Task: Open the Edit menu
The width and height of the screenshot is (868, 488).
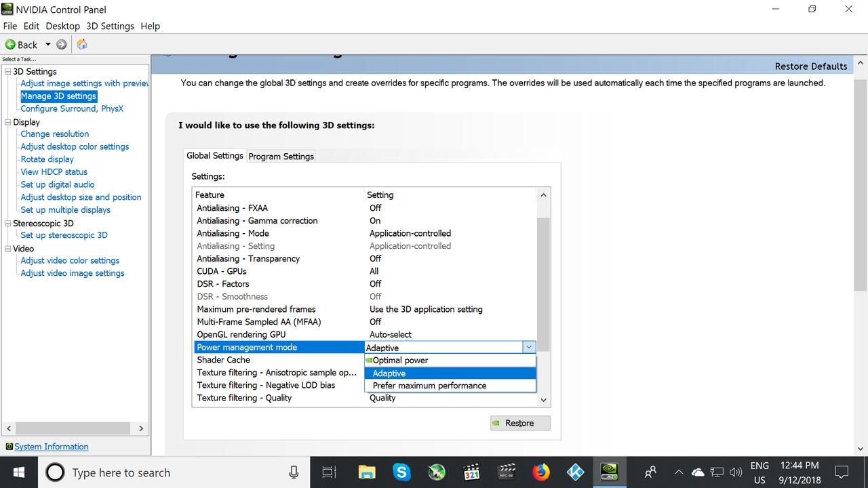Action: pyautogui.click(x=31, y=26)
